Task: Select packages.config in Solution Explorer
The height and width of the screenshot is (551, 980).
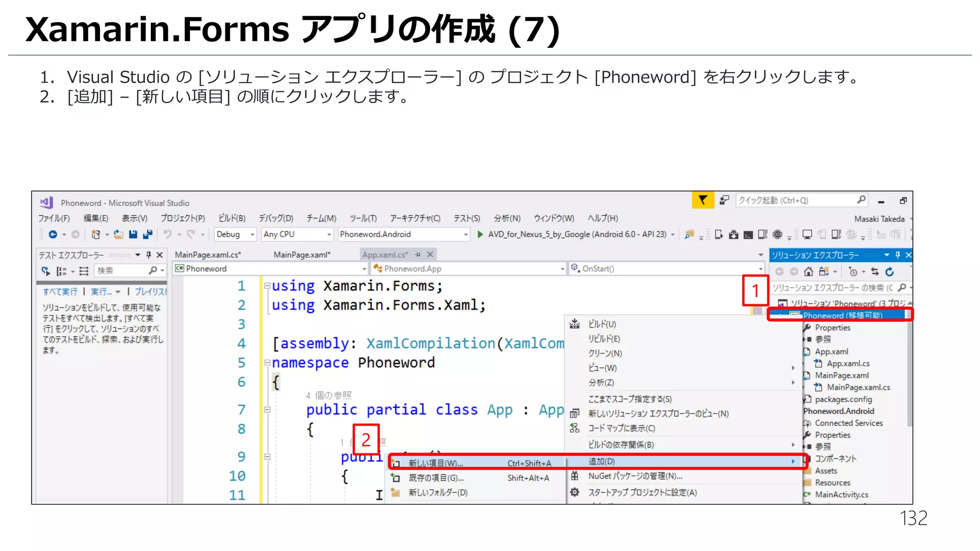Action: pyautogui.click(x=843, y=399)
